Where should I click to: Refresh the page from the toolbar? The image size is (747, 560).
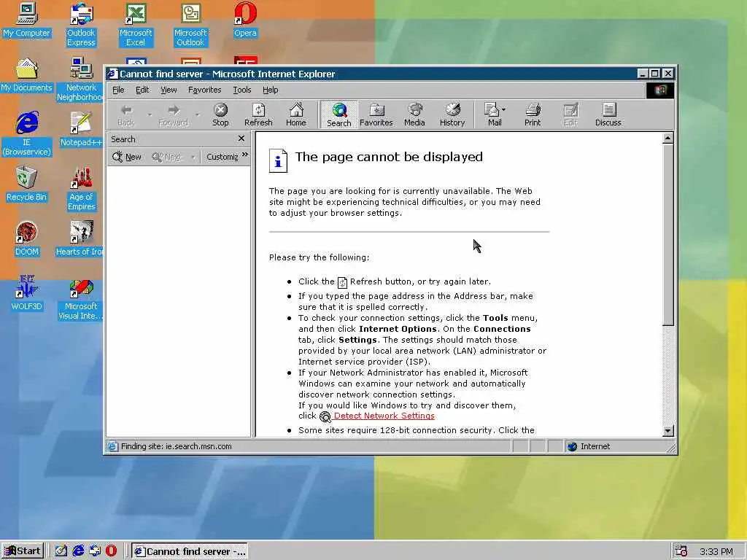[x=258, y=114]
